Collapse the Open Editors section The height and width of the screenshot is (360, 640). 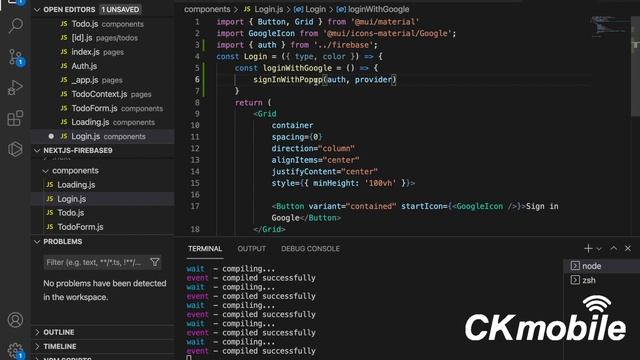pos(37,9)
